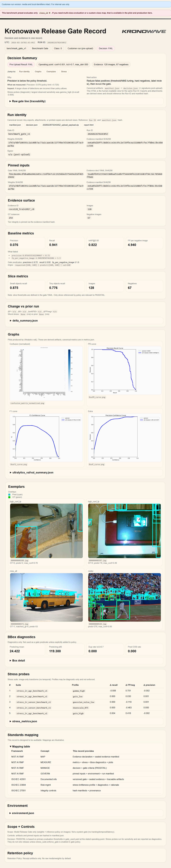Viewport: 171px width, 868px height.
Task: Click the Kronowave logo in the header
Action: [x=144, y=31]
